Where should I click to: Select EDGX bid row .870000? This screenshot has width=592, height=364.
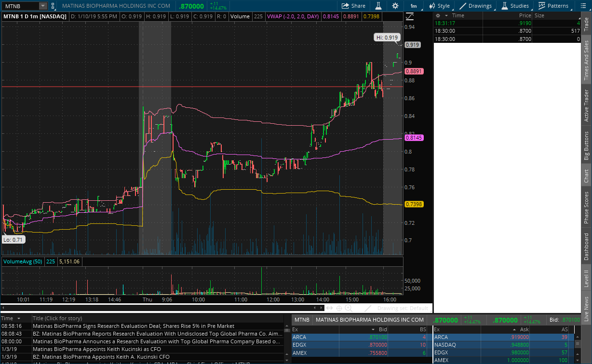[x=362, y=345]
